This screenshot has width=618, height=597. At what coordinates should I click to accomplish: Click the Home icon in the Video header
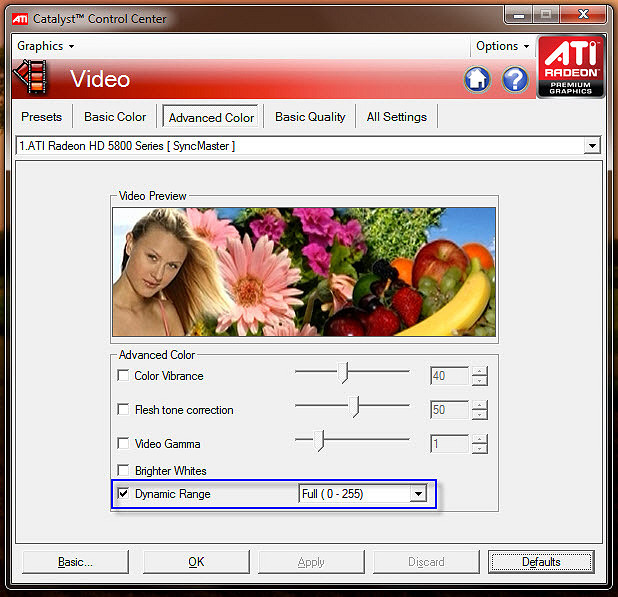coord(477,79)
